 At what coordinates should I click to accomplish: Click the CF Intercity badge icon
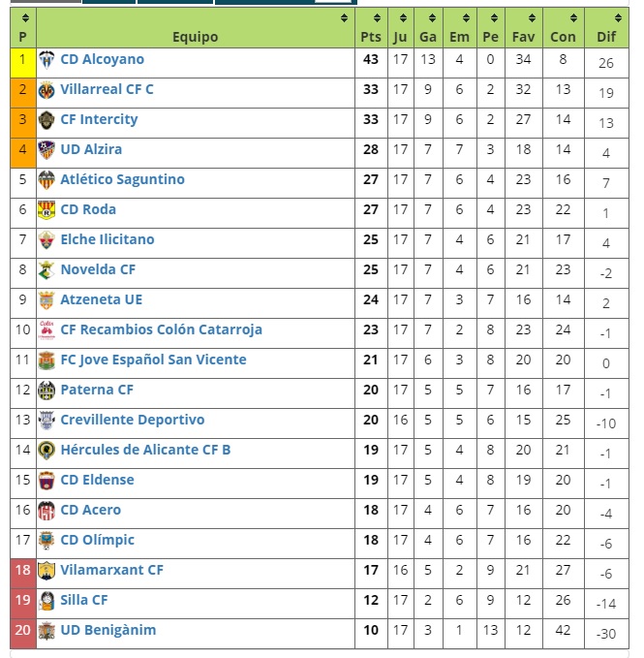pos(46,120)
